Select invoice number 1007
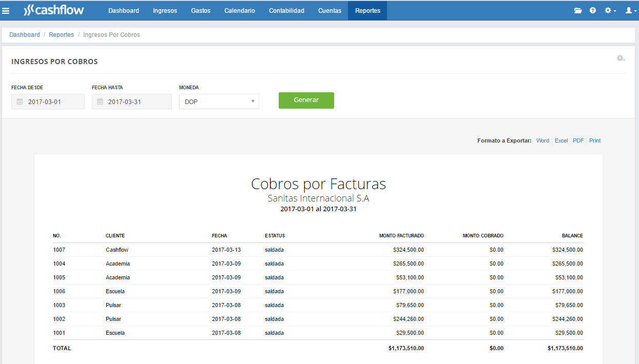This screenshot has height=364, width=639. 59,250
